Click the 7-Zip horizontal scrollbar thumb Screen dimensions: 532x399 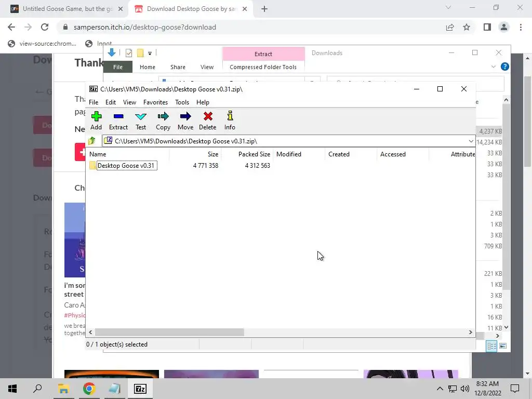[x=169, y=332]
